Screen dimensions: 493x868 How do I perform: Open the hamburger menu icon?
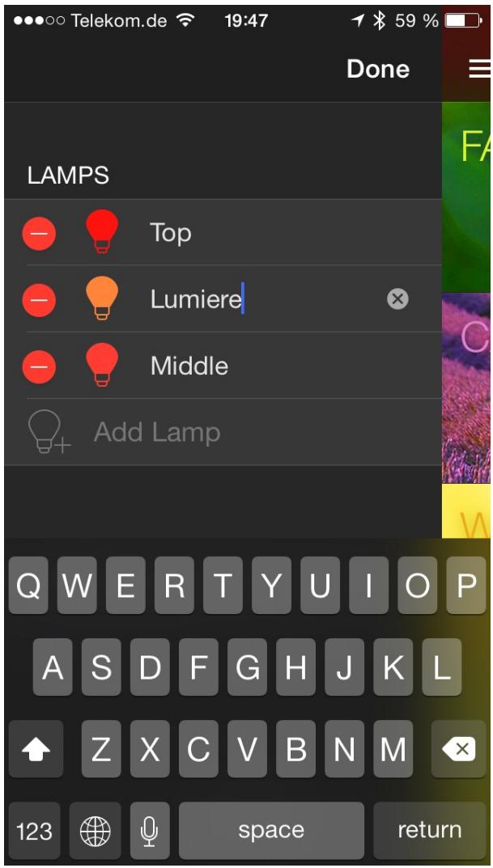478,69
